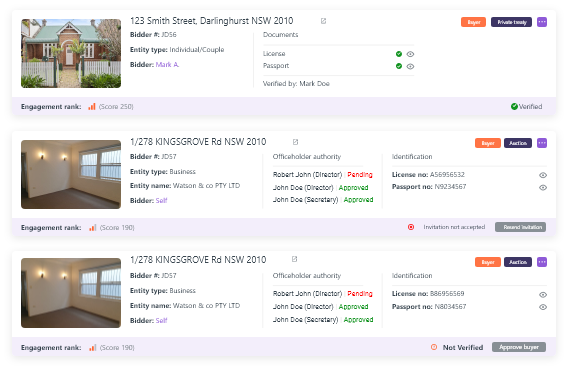Click the Smith Street house thumbnail

point(71,53)
